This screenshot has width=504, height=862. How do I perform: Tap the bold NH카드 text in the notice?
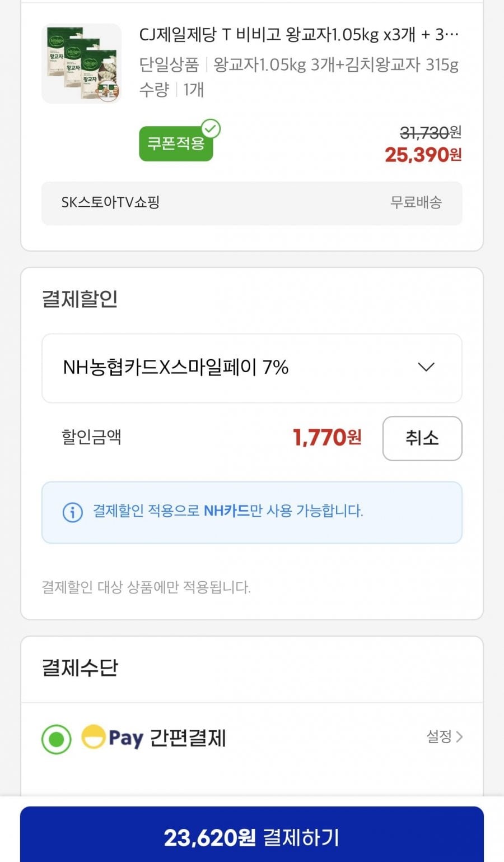click(226, 511)
